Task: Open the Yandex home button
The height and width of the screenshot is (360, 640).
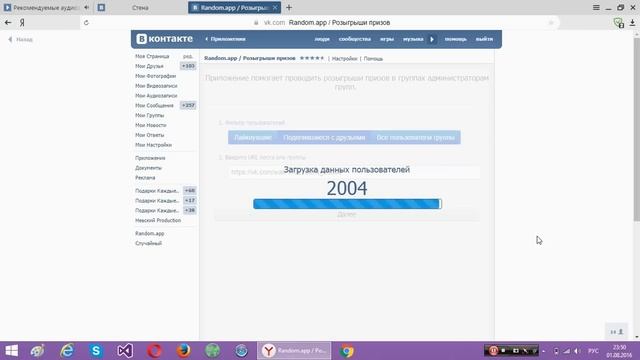Action: tap(22, 22)
